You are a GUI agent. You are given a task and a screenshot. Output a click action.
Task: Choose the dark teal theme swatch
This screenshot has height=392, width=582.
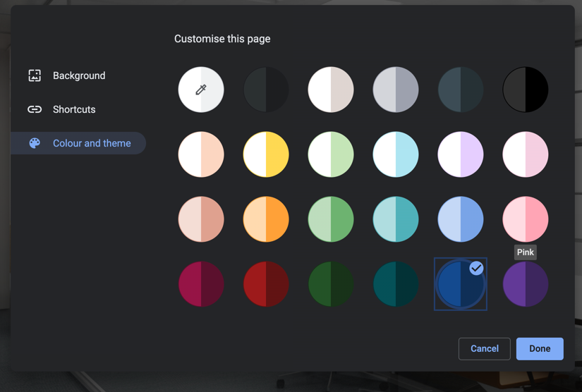[396, 284]
